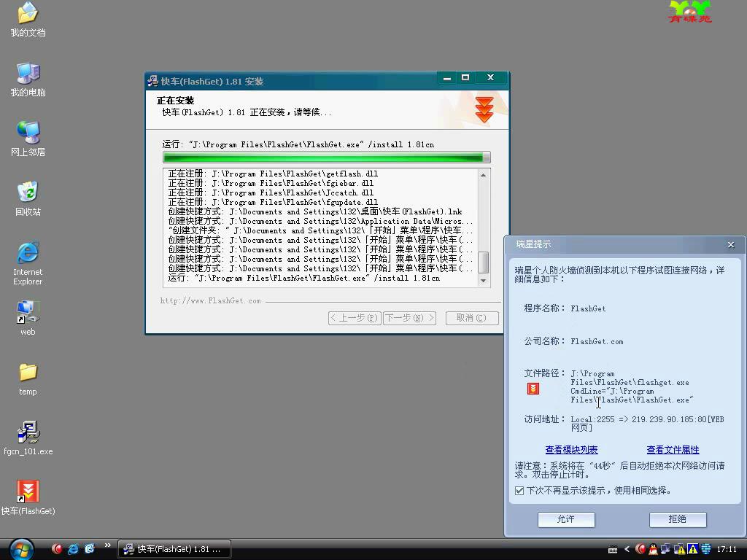Activate the 快车(FlashGet) 1.81 taskbar button
Viewport: 747px width, 560px height.
click(x=174, y=549)
